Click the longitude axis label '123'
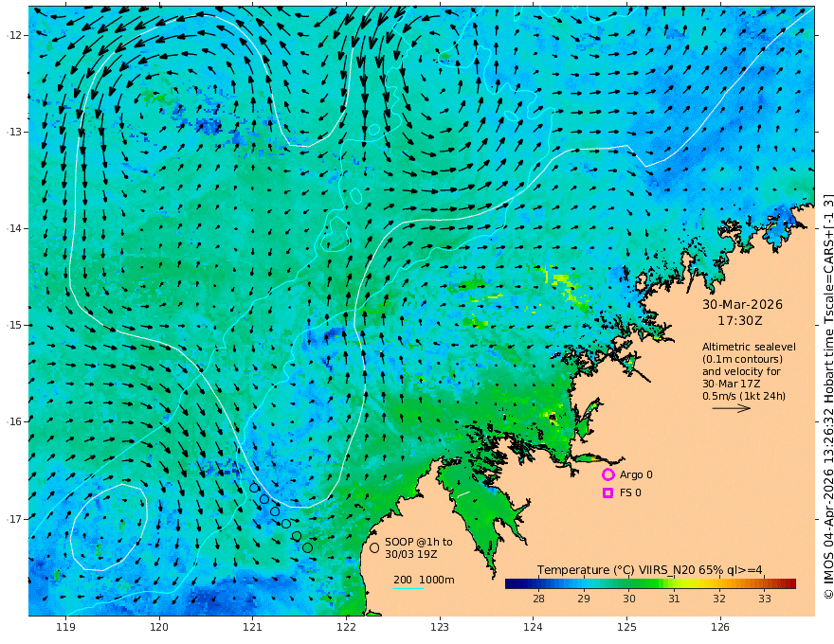Viewport: 834px width, 644px height. click(x=440, y=627)
